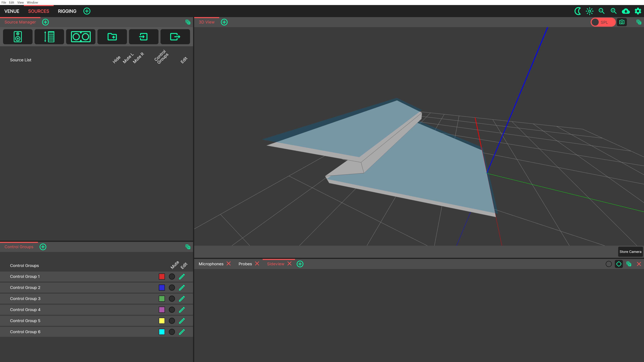Create new source folder
The width and height of the screenshot is (644, 362).
112,37
